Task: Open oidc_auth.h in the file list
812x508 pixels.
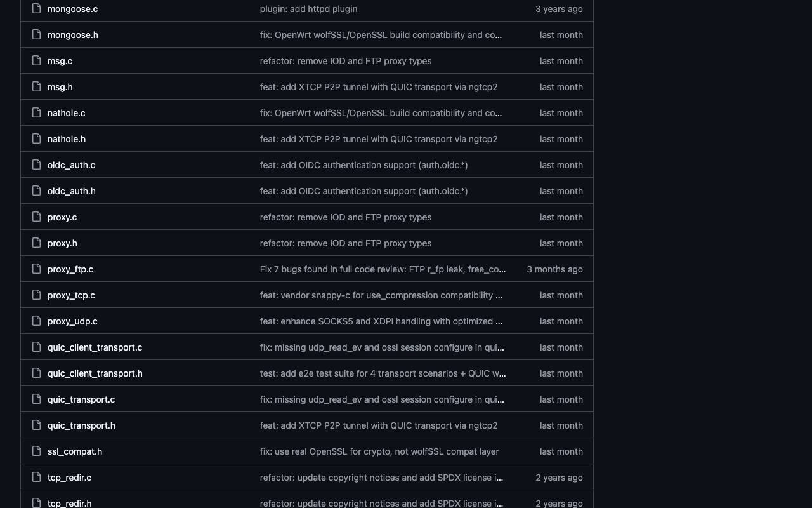Action: click(72, 191)
